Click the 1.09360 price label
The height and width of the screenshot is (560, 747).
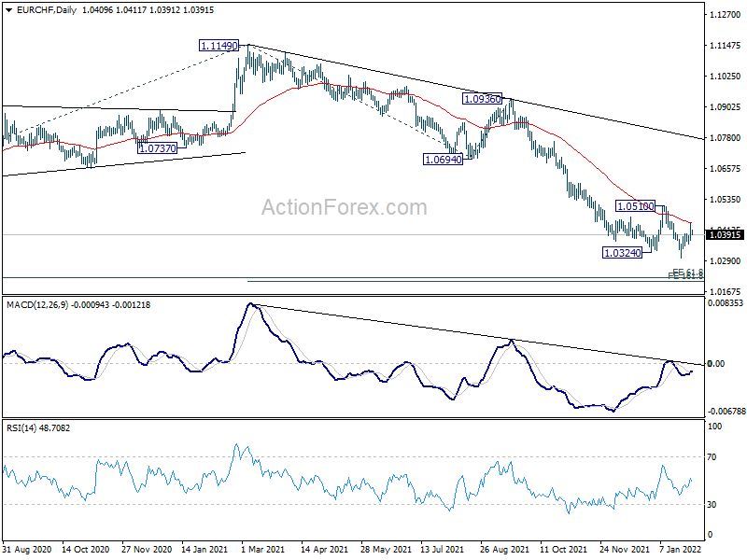coord(482,99)
